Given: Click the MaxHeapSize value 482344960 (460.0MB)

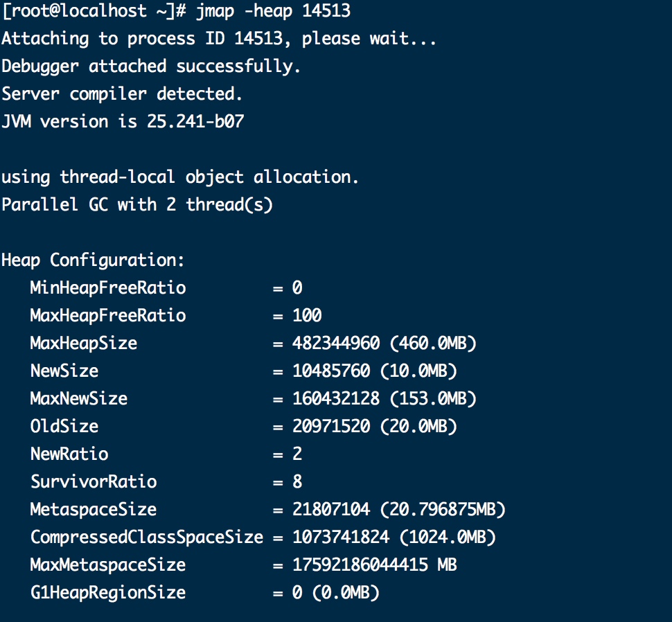Looking at the screenshot, I should click(384, 344).
